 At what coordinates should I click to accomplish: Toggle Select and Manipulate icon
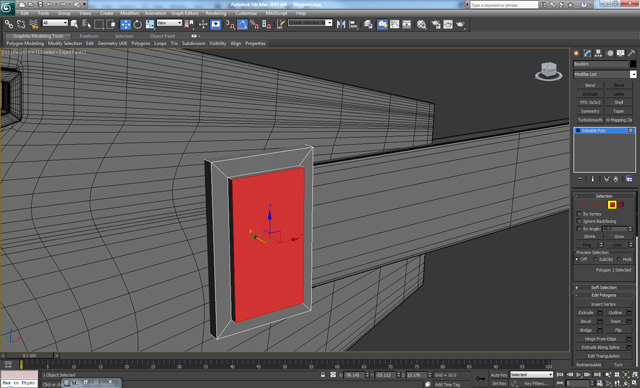coord(203,24)
